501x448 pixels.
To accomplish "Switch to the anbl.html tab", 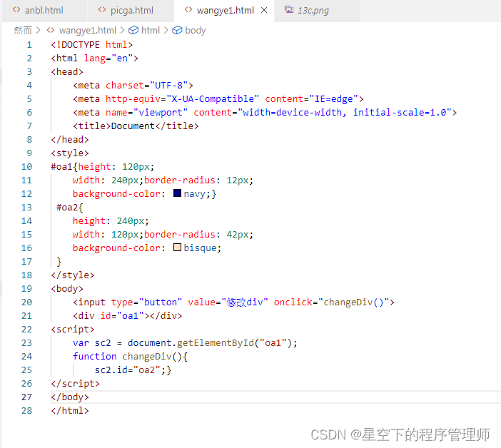I will tap(44, 11).
